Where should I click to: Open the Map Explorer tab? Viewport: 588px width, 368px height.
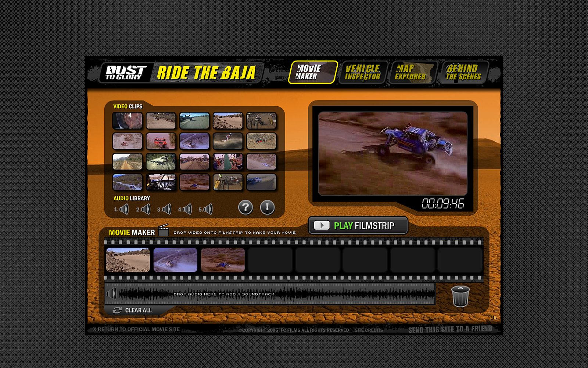point(412,72)
